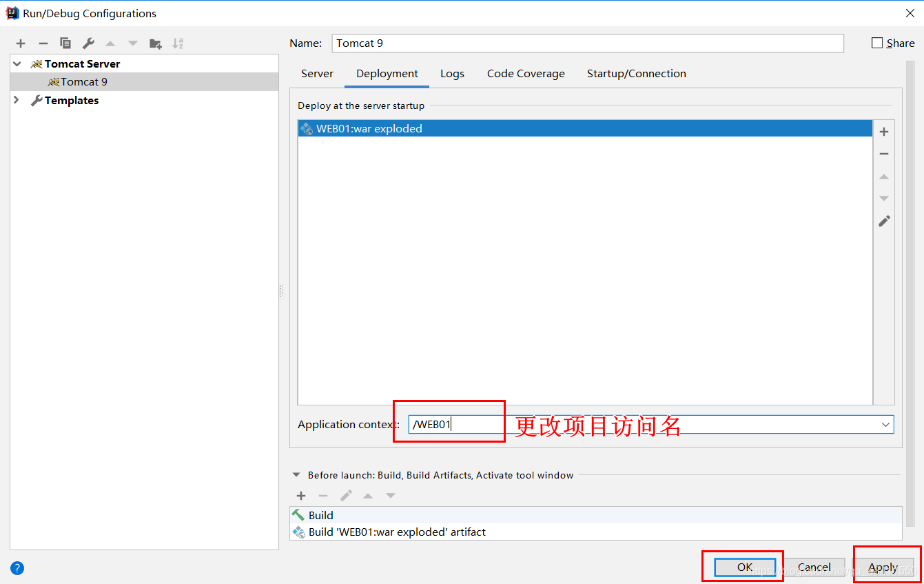This screenshot has height=584, width=924.
Task: Create new folder for configurations
Action: pyautogui.click(x=156, y=43)
